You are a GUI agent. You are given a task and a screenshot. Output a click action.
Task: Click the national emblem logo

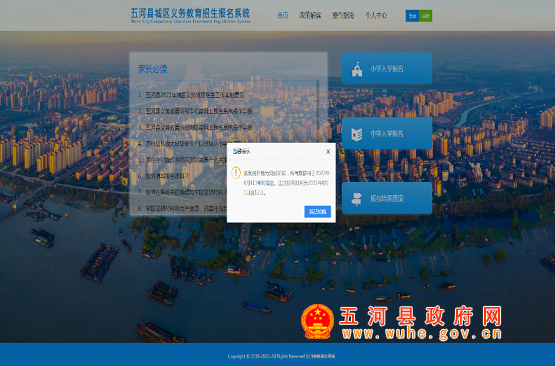pyautogui.click(x=317, y=321)
